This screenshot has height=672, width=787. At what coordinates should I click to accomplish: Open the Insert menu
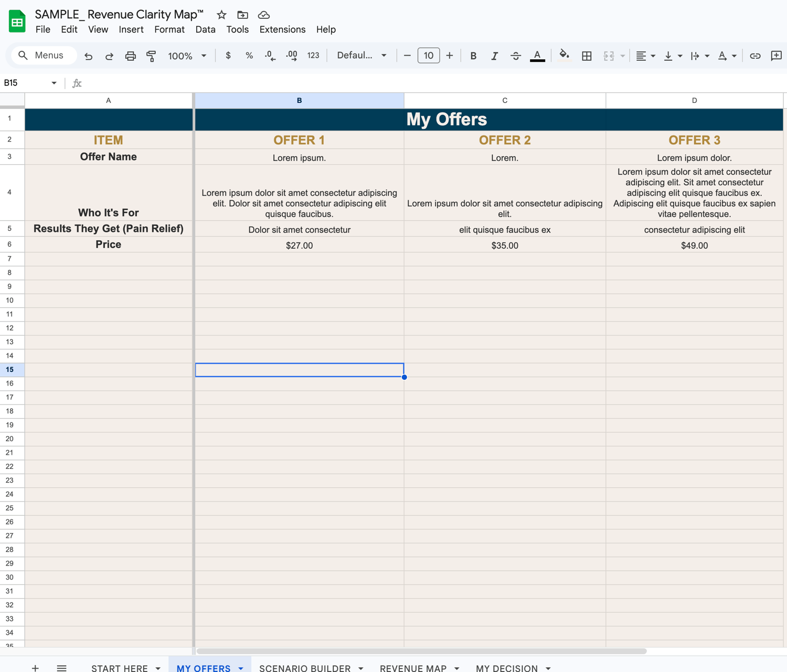tap(131, 29)
